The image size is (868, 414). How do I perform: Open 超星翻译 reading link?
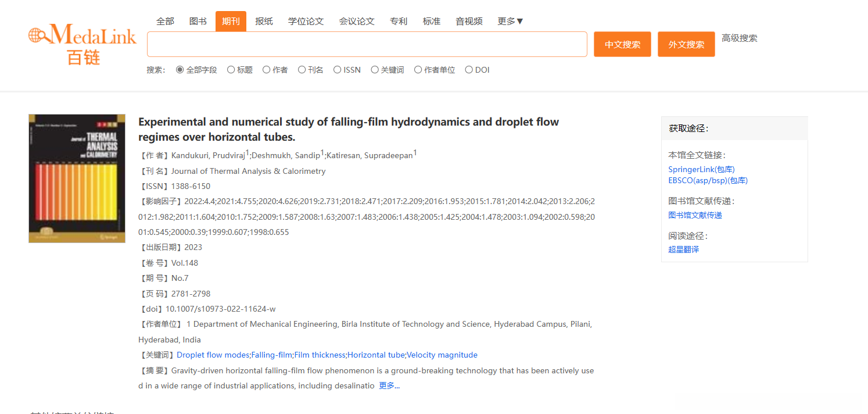683,249
